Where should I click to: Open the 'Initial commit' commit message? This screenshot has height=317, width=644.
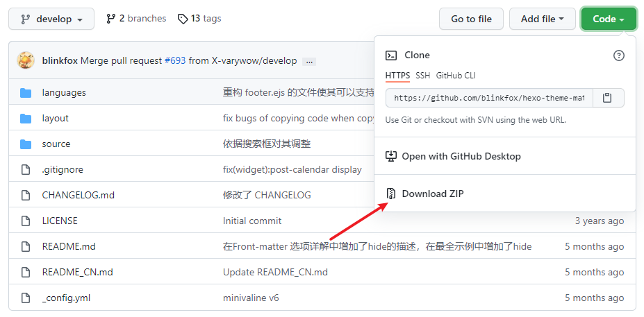point(252,221)
